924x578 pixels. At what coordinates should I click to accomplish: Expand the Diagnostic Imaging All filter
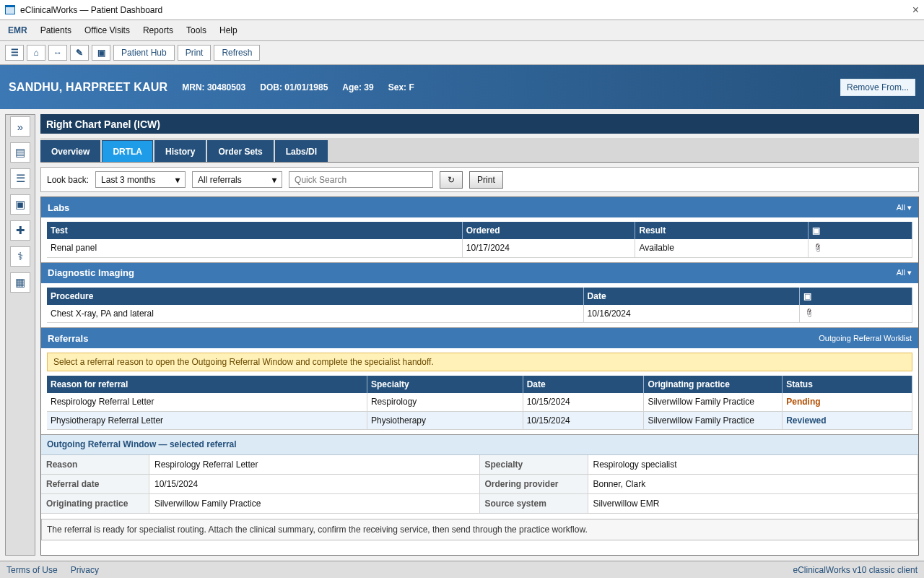(x=904, y=273)
